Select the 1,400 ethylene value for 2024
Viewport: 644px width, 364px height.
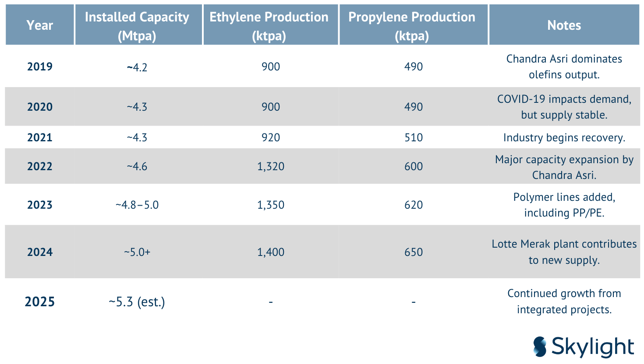pyautogui.click(x=271, y=252)
